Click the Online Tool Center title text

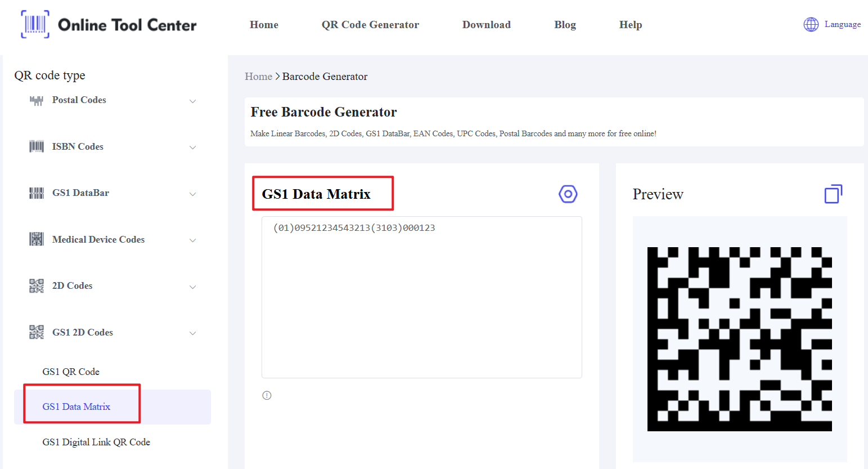[127, 25]
